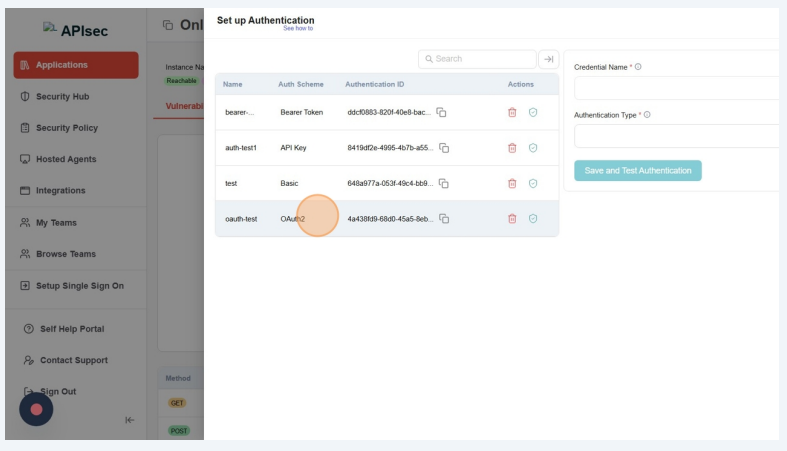787x451 pixels.
Task: Open Browse Teams page
Action: (66, 254)
